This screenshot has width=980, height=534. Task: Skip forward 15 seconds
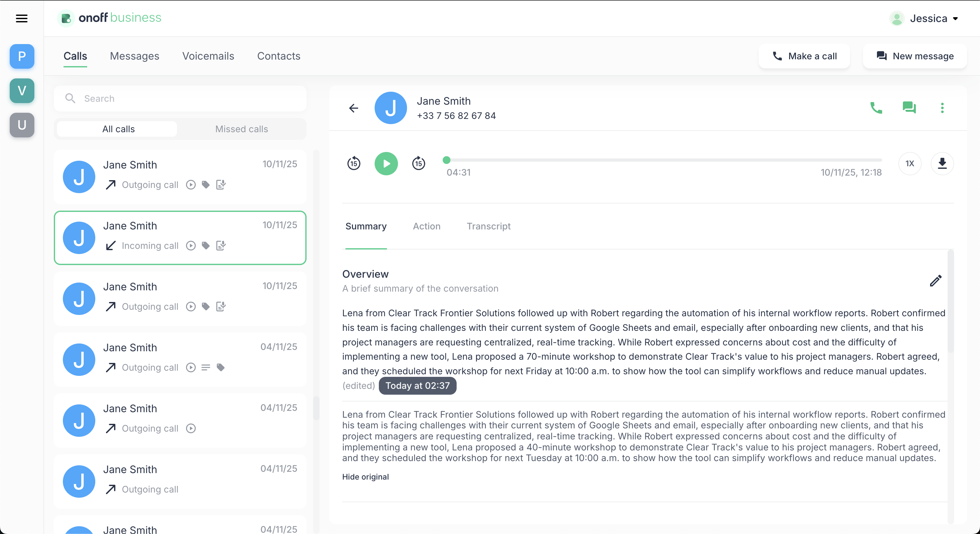418,163
